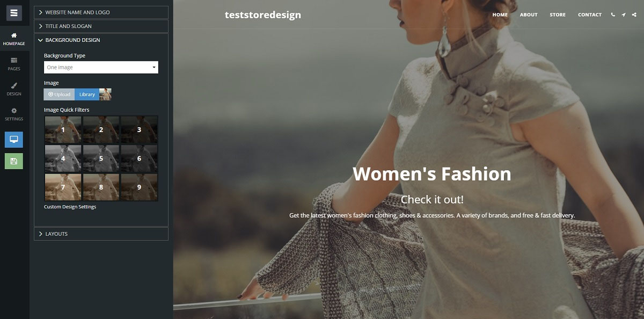
Task: Open the Settings gear section
Action: tap(14, 114)
